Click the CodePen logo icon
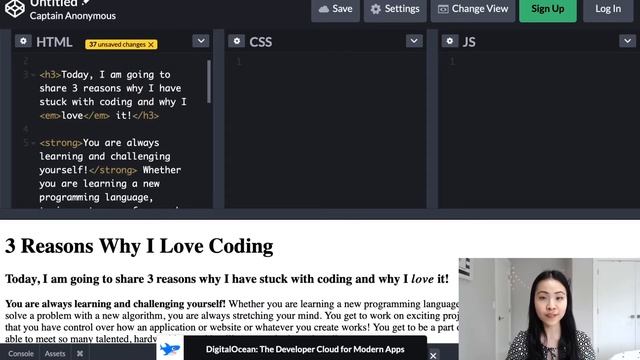640x360 pixels. coord(15,9)
